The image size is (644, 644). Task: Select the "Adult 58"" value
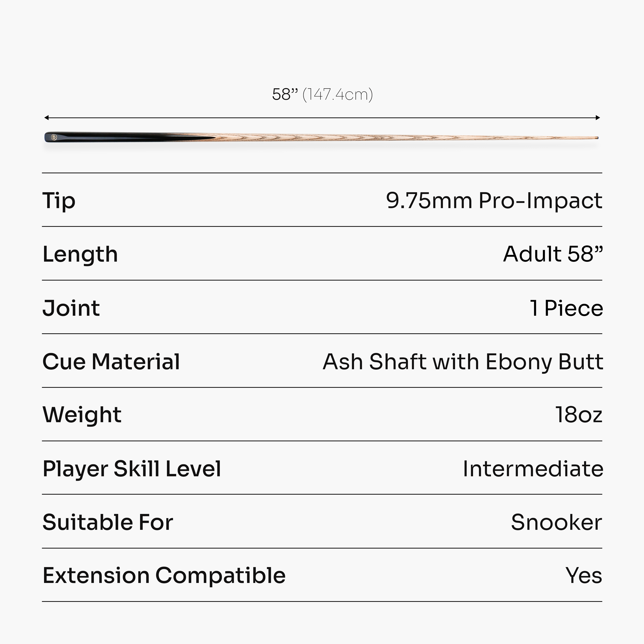tap(553, 254)
